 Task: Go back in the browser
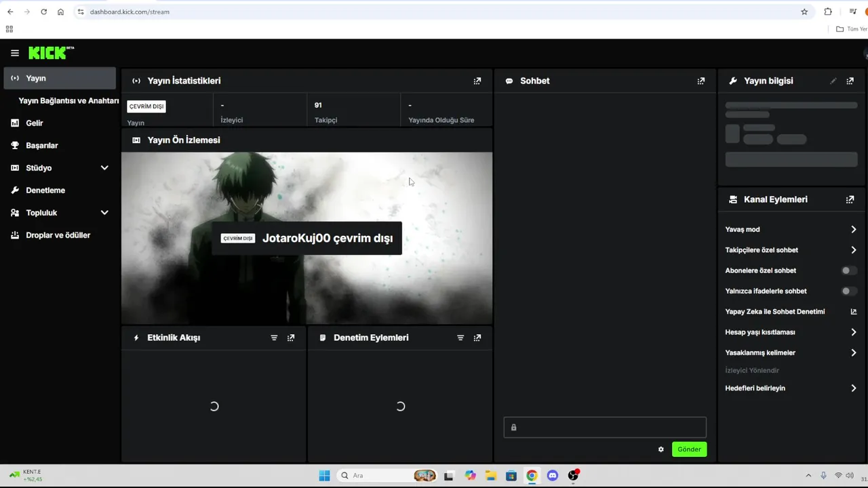point(10,12)
